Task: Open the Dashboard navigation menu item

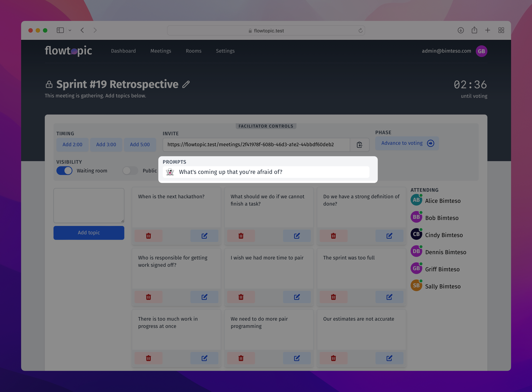Action: [x=123, y=51]
